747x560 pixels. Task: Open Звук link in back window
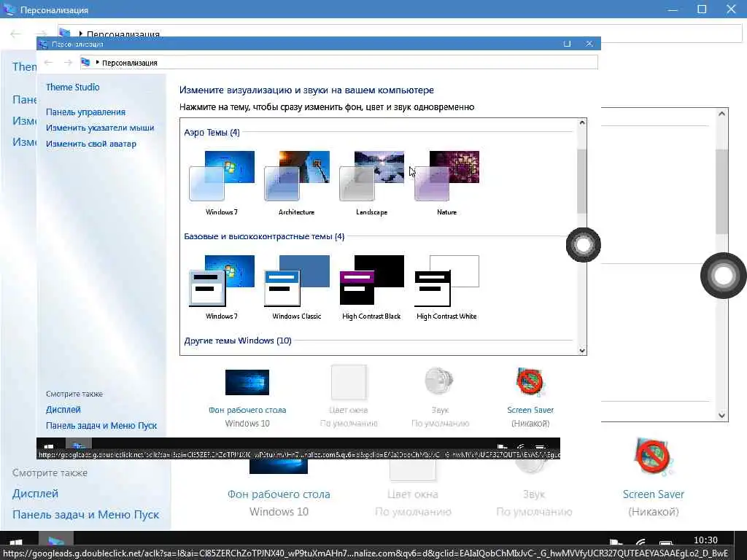point(533,494)
